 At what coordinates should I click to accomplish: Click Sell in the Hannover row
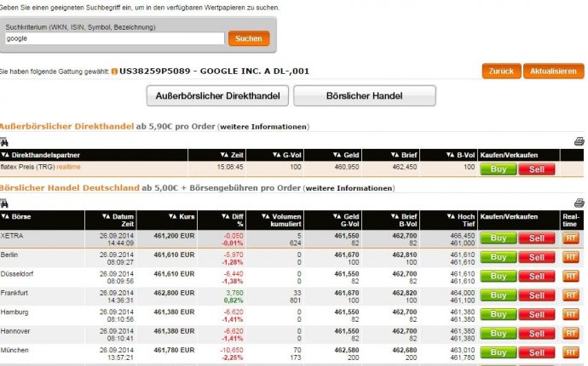tap(537, 334)
